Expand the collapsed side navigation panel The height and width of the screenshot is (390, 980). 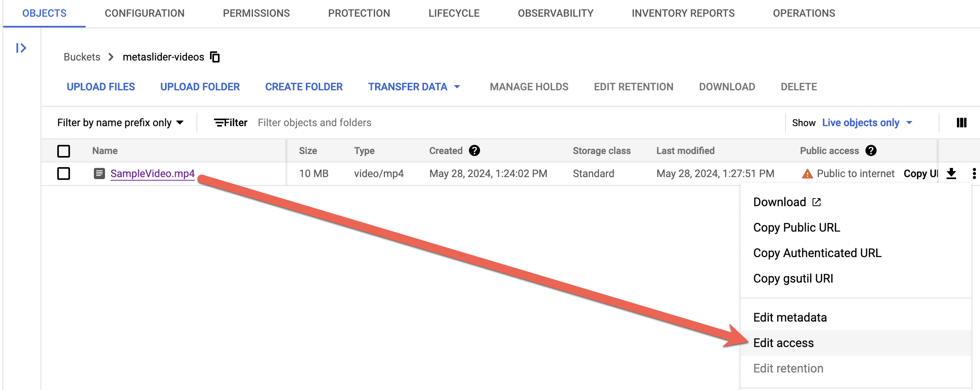click(21, 48)
